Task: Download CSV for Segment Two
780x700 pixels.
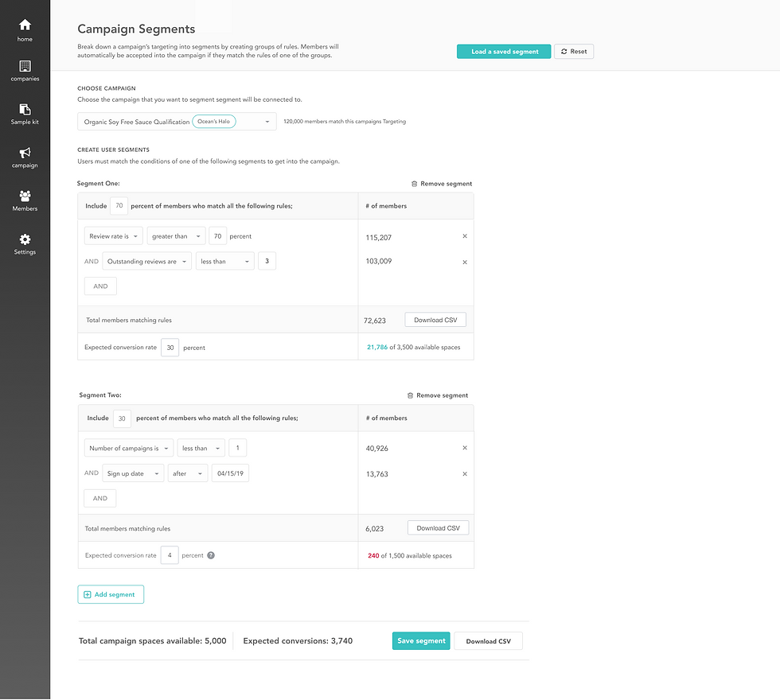Action: pyautogui.click(x=439, y=528)
